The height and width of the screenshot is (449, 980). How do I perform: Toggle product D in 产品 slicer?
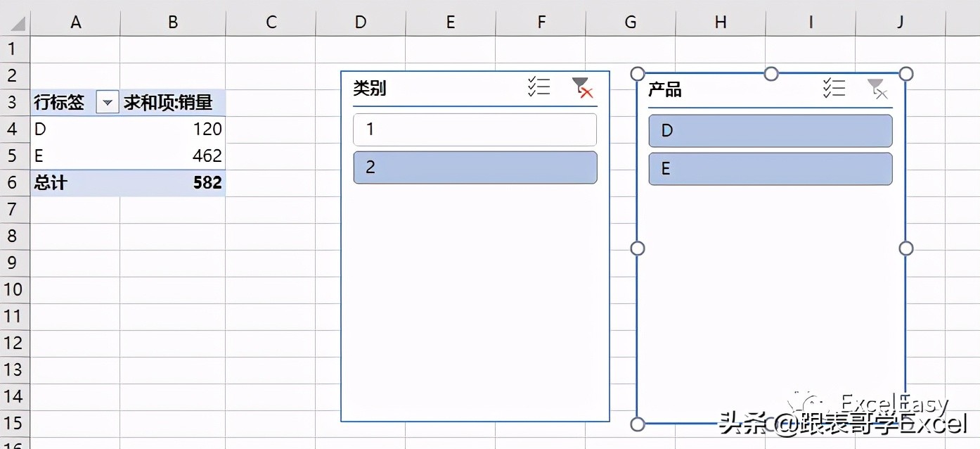click(x=770, y=131)
